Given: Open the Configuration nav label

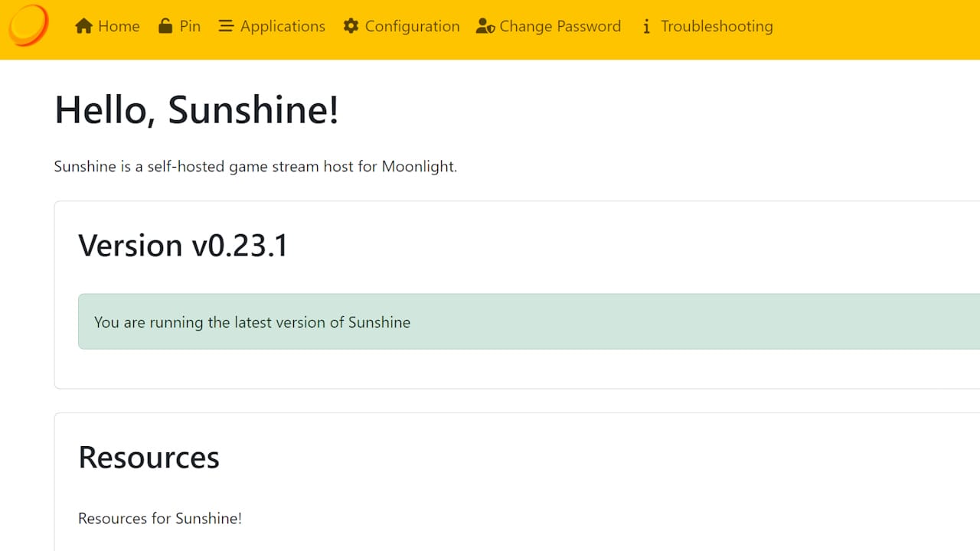Looking at the screenshot, I should pyautogui.click(x=412, y=26).
